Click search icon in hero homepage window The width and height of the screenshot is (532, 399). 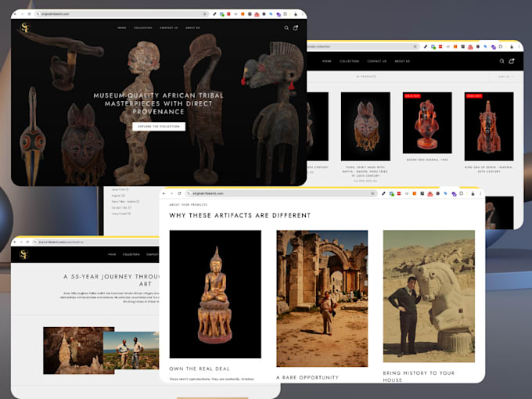pyautogui.click(x=286, y=28)
